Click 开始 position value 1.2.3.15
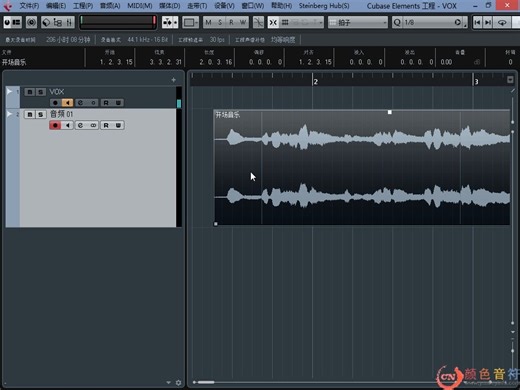The height and width of the screenshot is (390, 520). pyautogui.click(x=116, y=62)
